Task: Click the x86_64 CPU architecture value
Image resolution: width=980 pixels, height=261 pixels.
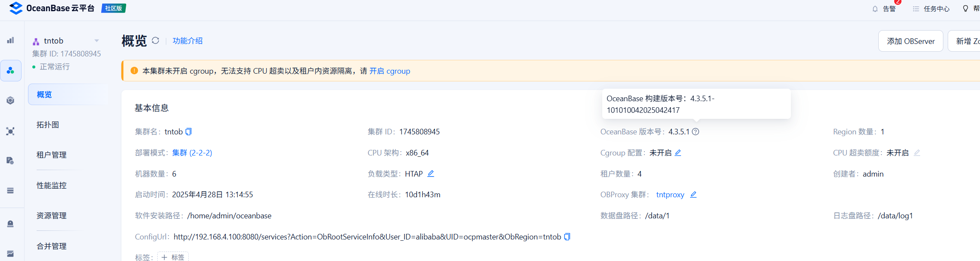Action: point(417,153)
